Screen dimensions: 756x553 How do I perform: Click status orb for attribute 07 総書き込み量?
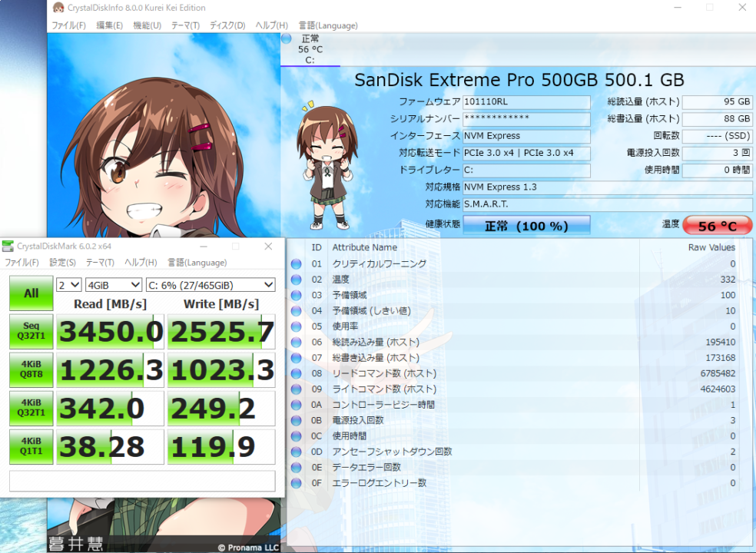(296, 358)
